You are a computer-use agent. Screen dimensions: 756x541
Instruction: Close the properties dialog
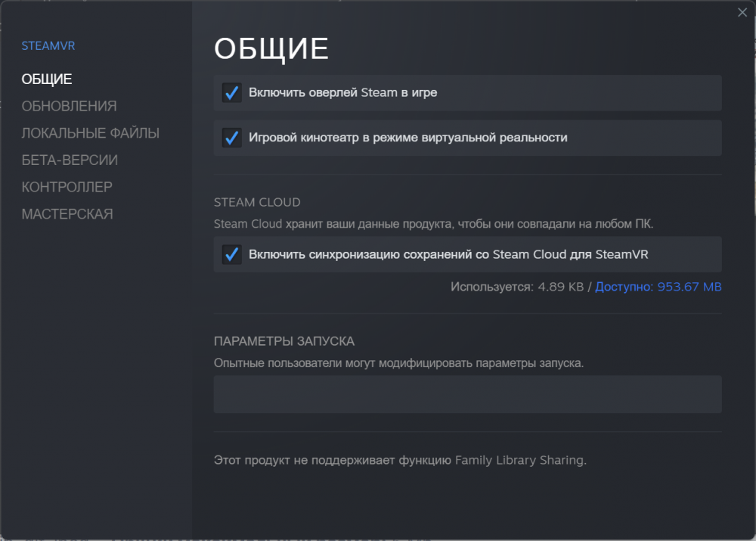click(x=742, y=12)
